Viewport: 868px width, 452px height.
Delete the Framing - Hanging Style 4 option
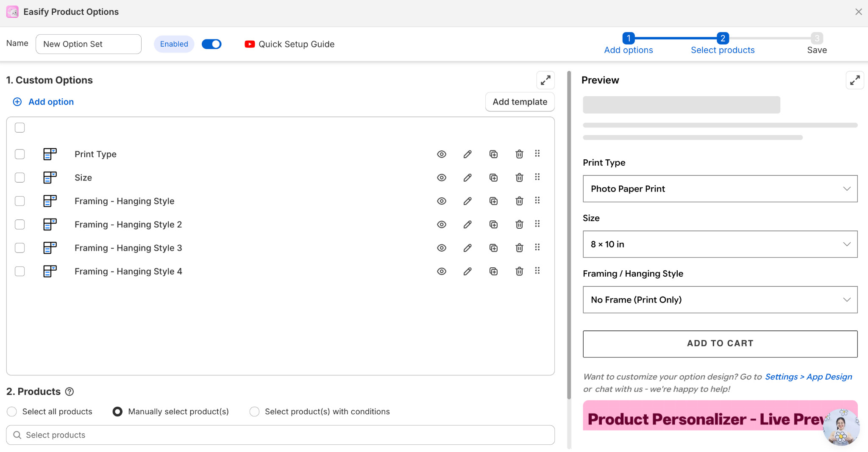click(x=519, y=271)
